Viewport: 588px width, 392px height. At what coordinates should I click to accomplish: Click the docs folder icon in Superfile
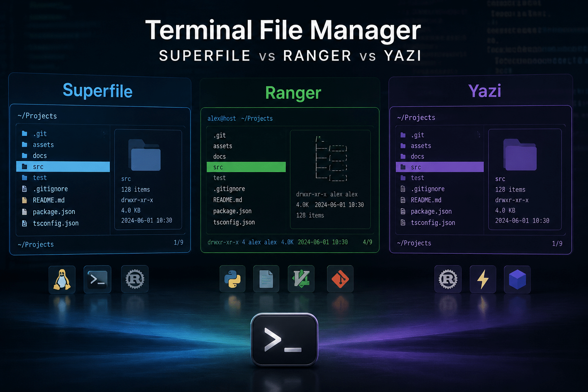pos(24,156)
